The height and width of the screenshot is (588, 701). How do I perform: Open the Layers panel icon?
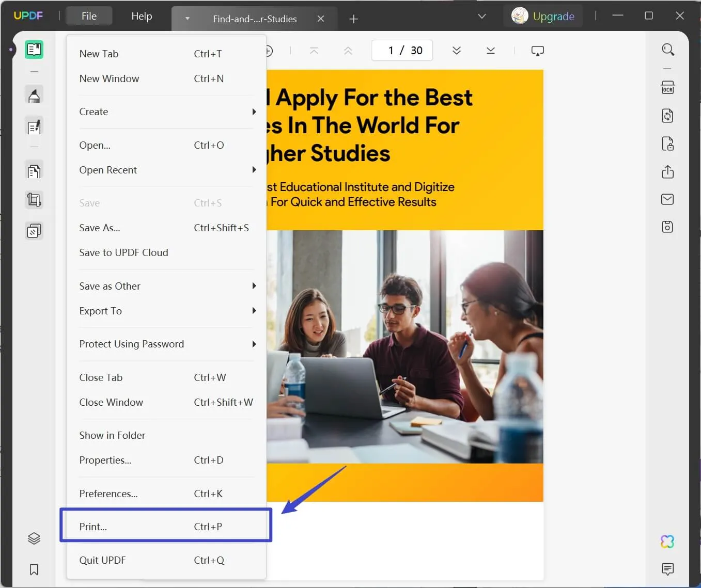point(34,538)
